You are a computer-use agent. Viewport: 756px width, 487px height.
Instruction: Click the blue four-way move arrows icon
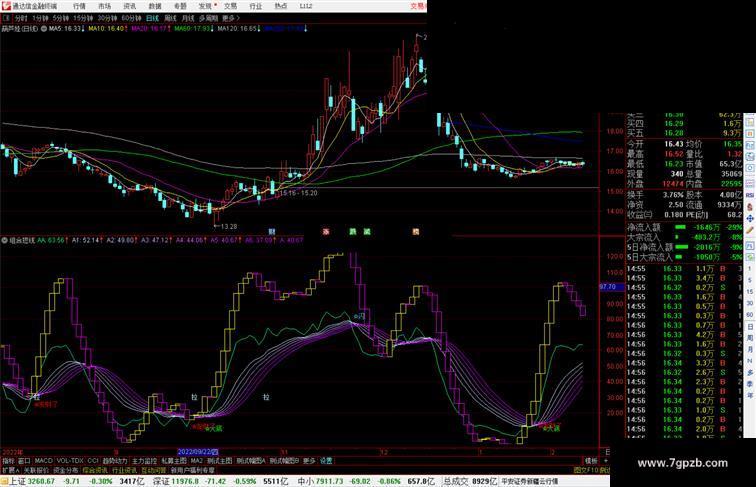[x=750, y=219]
